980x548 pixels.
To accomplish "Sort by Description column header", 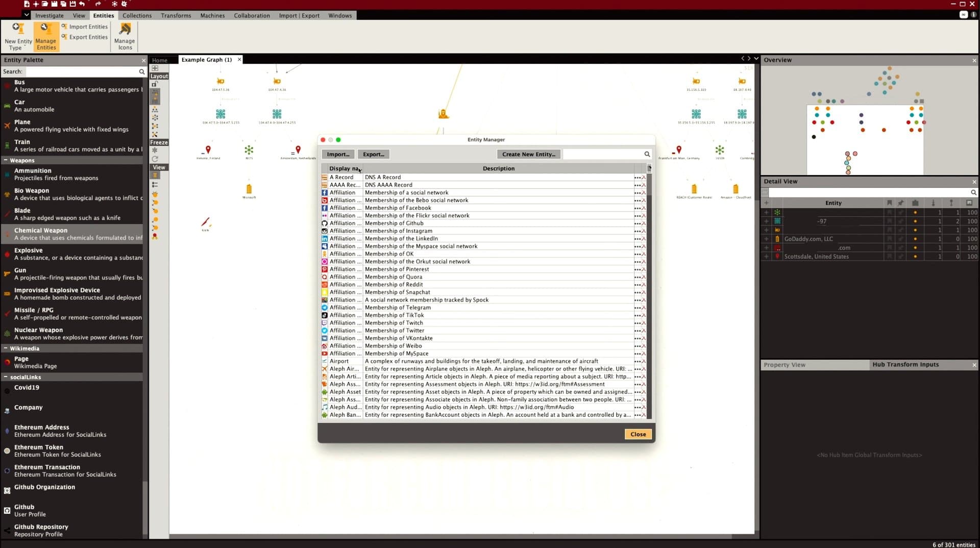I will pos(499,169).
